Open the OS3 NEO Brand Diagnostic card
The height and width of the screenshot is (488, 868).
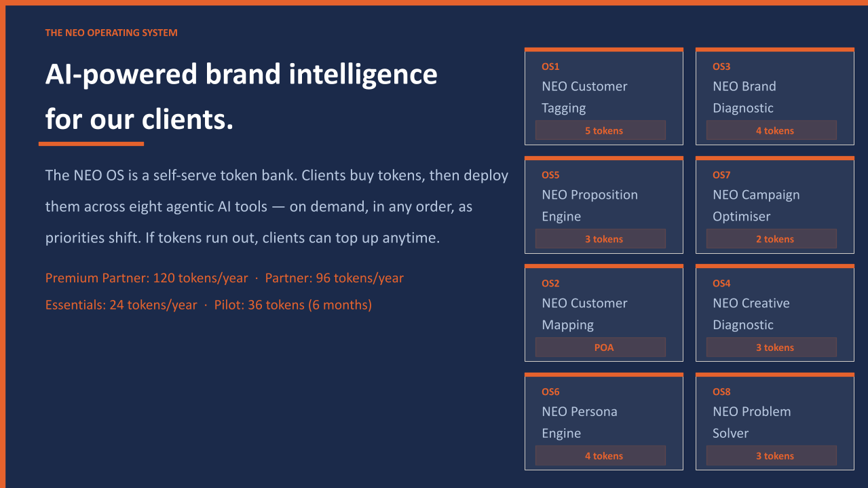pos(775,96)
